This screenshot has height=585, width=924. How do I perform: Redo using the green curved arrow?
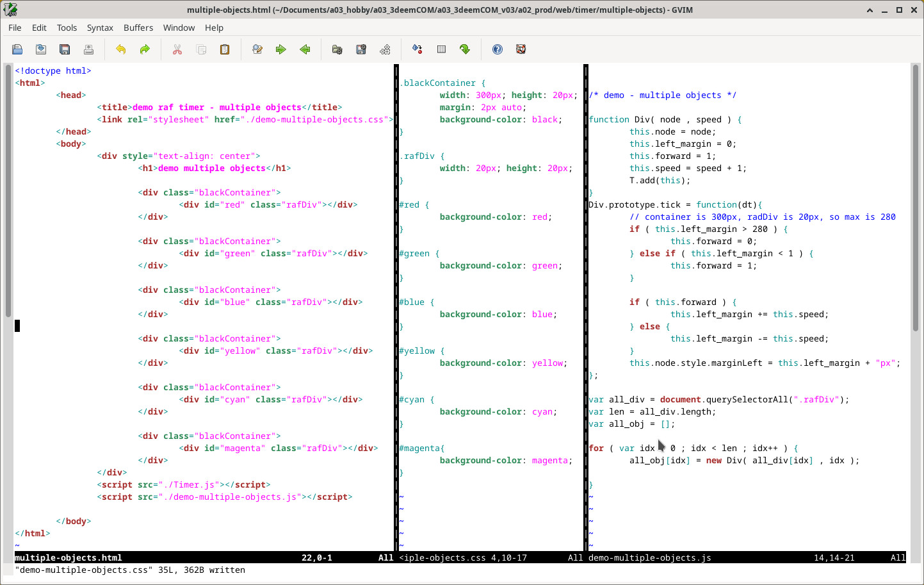pyautogui.click(x=145, y=49)
